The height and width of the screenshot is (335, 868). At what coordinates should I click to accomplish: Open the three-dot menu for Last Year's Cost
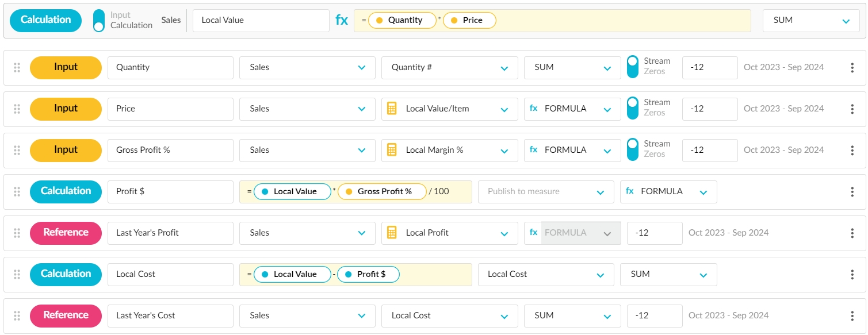pyautogui.click(x=852, y=315)
